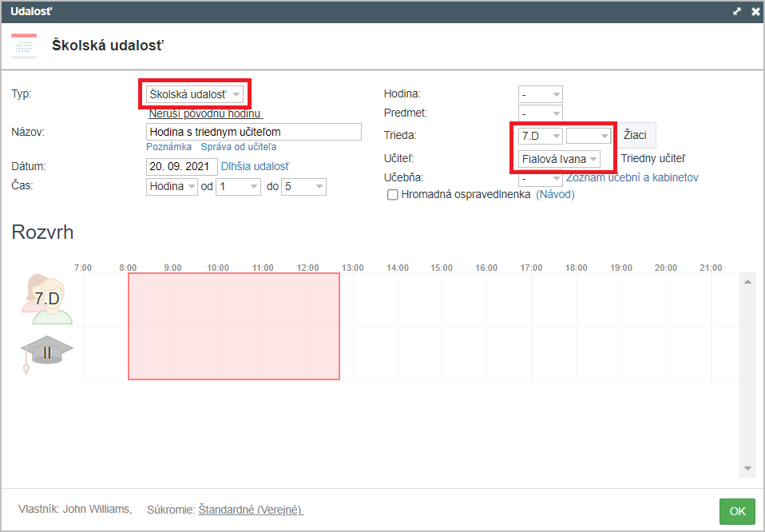Open Zoznam učební a kabinetov link
The width and height of the screenshot is (765, 532).
coord(632,177)
